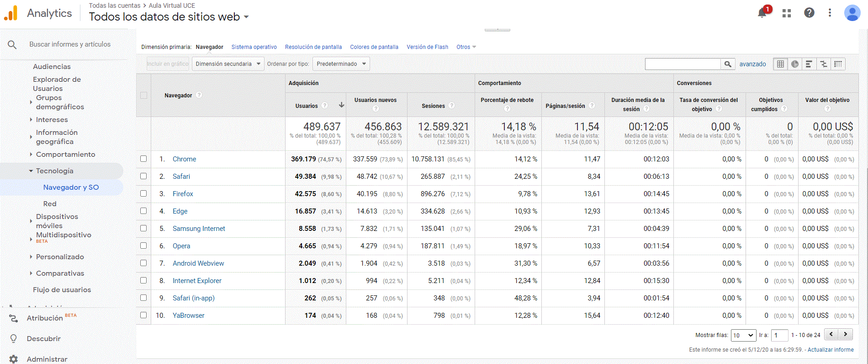Click the Descubrir lightbulb icon
Image resolution: width=868 pixels, height=364 pixels.
click(x=13, y=339)
